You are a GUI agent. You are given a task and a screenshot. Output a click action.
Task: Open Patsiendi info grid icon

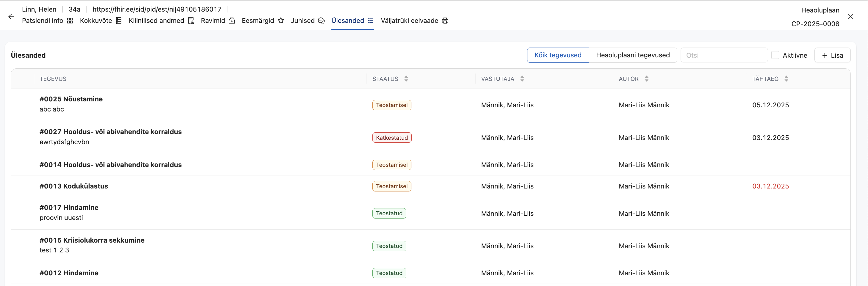70,21
